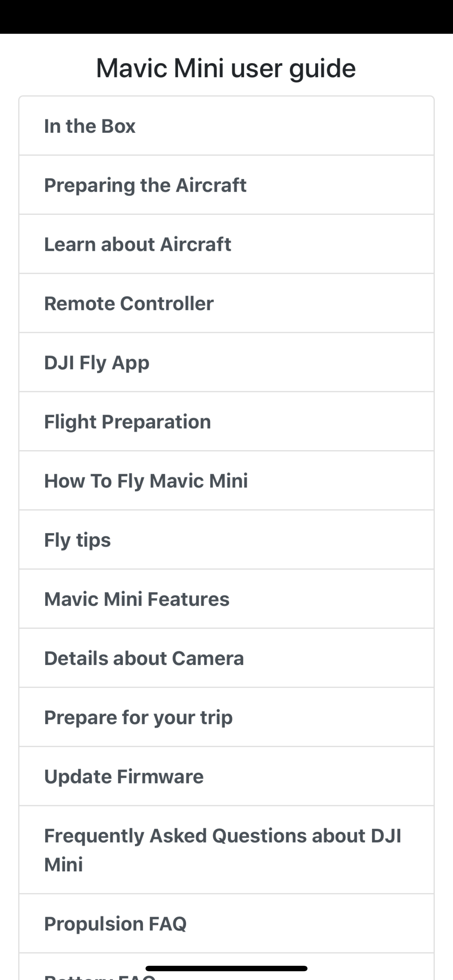
Task: Tap the "Mavic Mini user guide" title
Action: coord(226,68)
